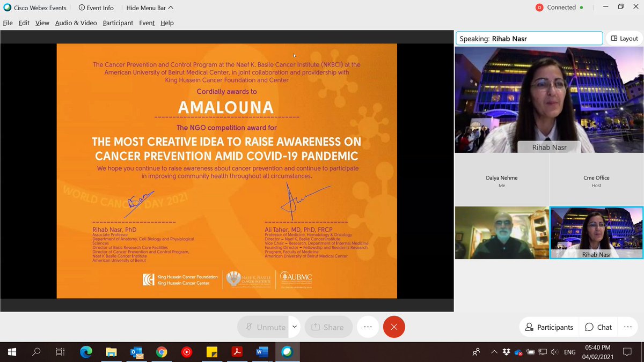Image resolution: width=644 pixels, height=362 pixels.
Task: Open the network tray icon
Action: tap(543, 352)
